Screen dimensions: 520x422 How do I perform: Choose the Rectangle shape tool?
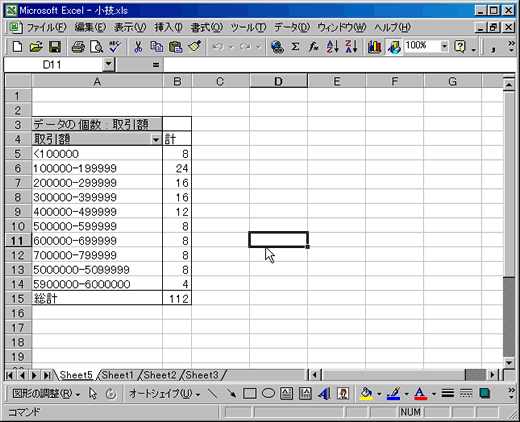coord(250,394)
